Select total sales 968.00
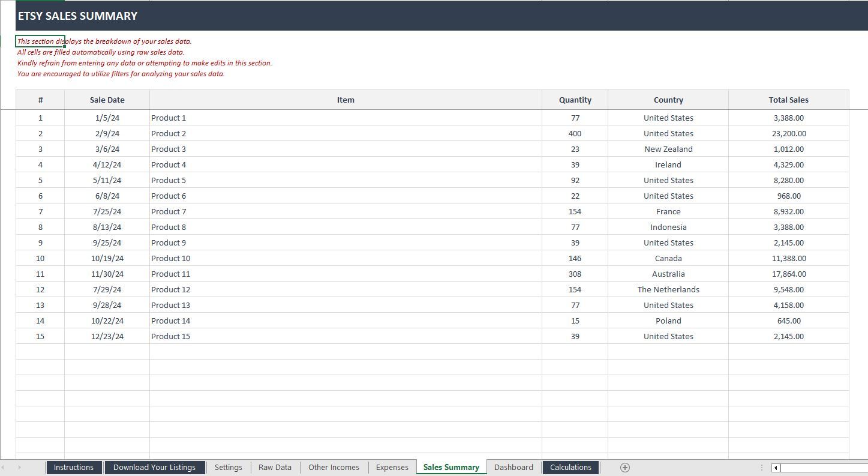This screenshot has height=476, width=868. [x=788, y=196]
